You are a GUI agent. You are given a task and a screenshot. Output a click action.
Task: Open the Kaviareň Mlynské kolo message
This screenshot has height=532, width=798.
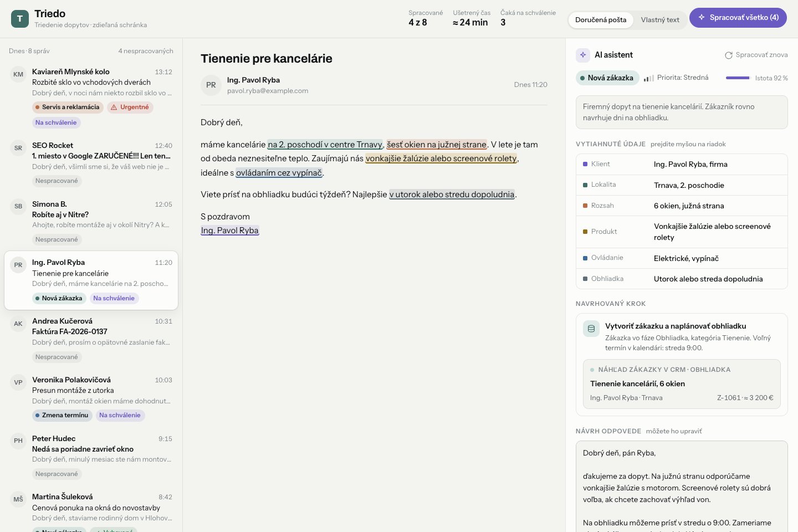click(91, 97)
